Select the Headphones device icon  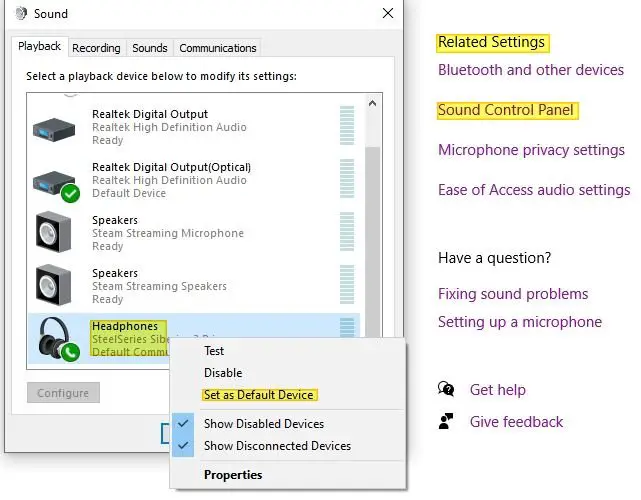pyautogui.click(x=53, y=339)
